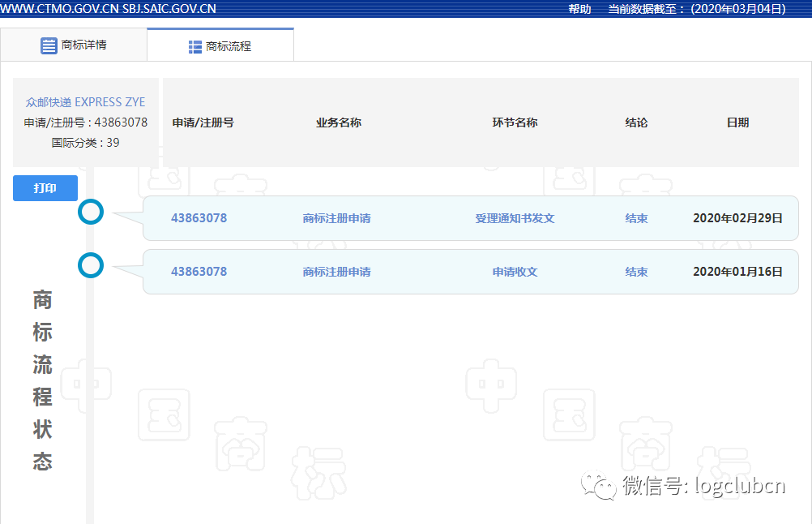This screenshot has width=812, height=524.
Task: Click the WWW.CTMO.GOV.CN header link
Action: coord(61,8)
